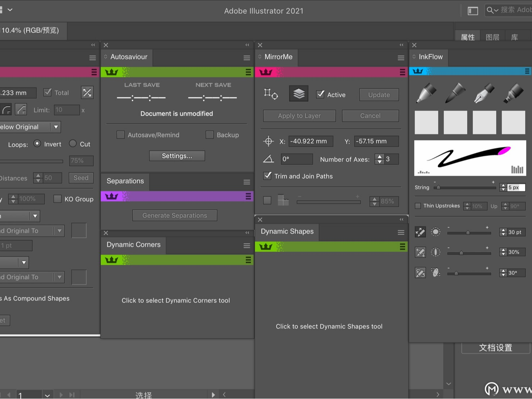532x399 pixels.
Task: Click the Settings button in Autosaviour
Action: (x=177, y=156)
